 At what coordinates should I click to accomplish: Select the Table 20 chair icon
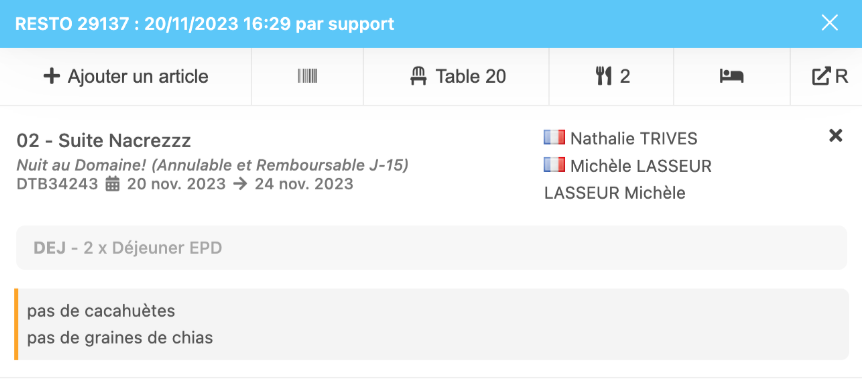coord(419,76)
